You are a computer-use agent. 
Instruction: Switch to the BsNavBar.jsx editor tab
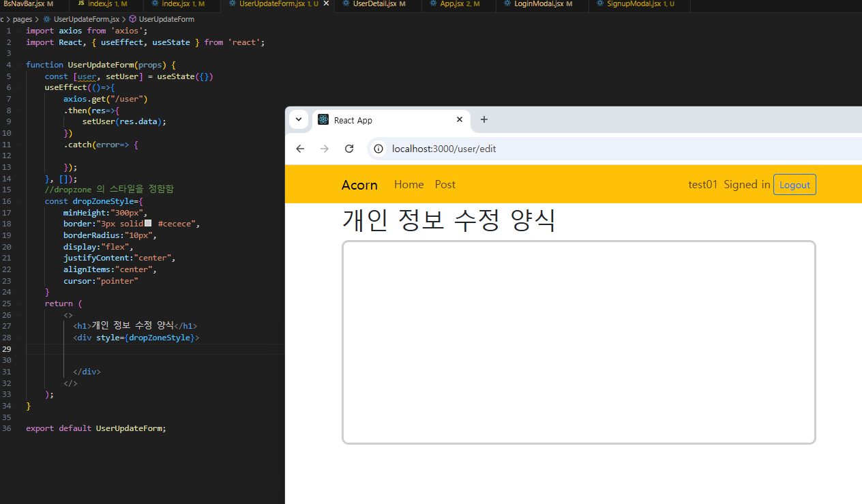[28, 4]
